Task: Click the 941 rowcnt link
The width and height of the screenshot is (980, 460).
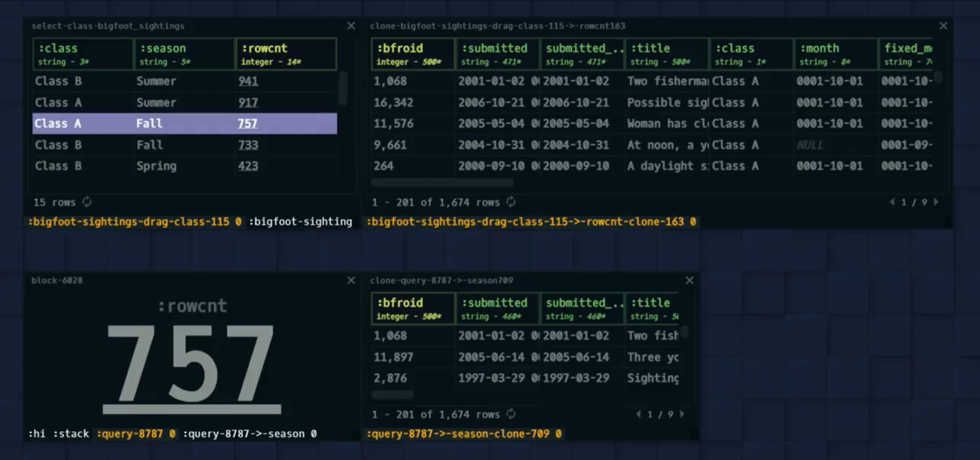Action: click(248, 81)
